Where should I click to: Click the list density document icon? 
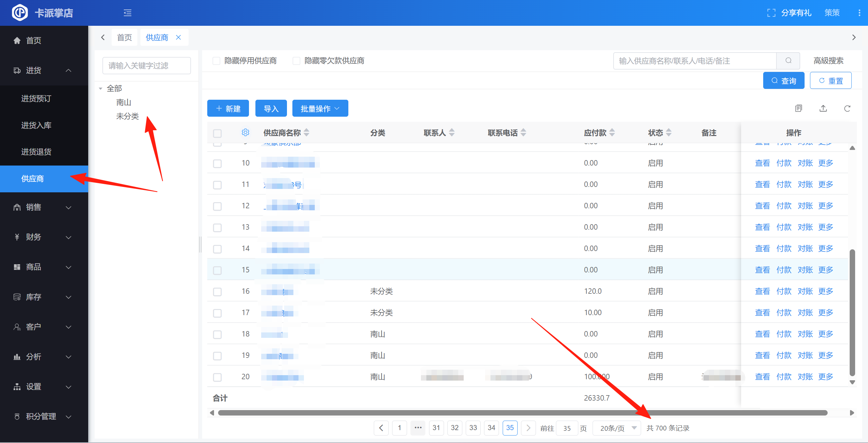pyautogui.click(x=798, y=109)
